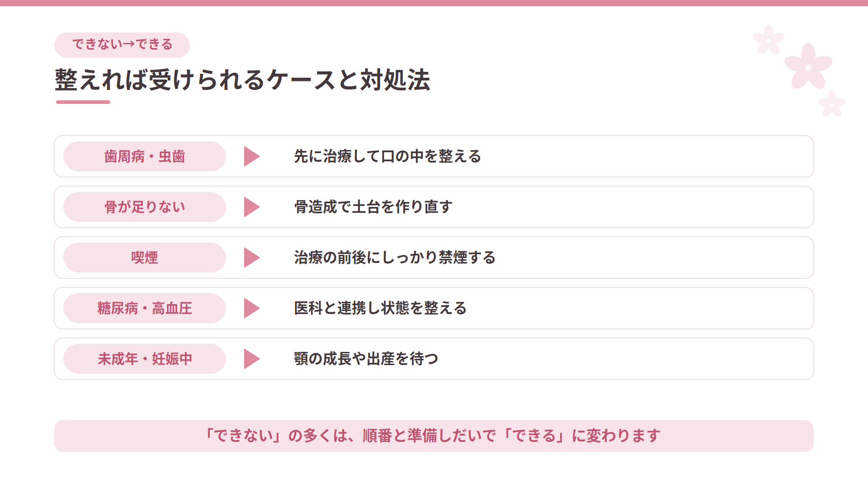Viewport: 868px width, 488px height.
Task: Select the 喫煙 pill label
Action: pos(145,258)
